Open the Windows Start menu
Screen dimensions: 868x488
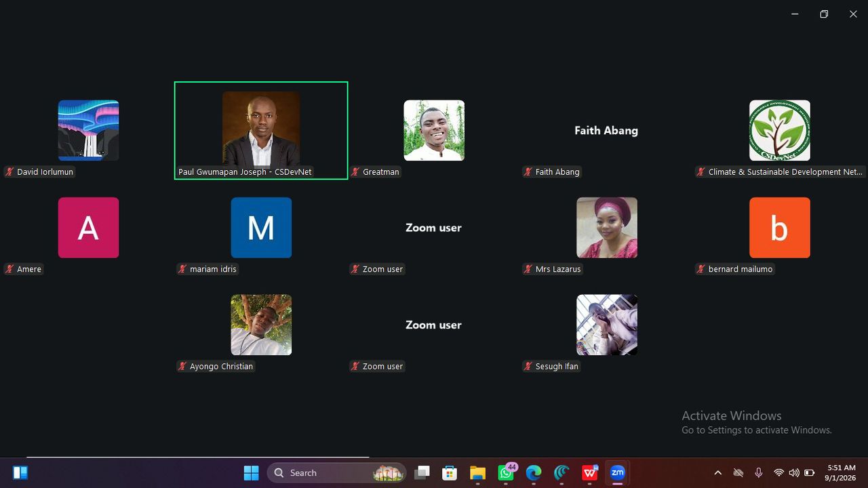252,473
